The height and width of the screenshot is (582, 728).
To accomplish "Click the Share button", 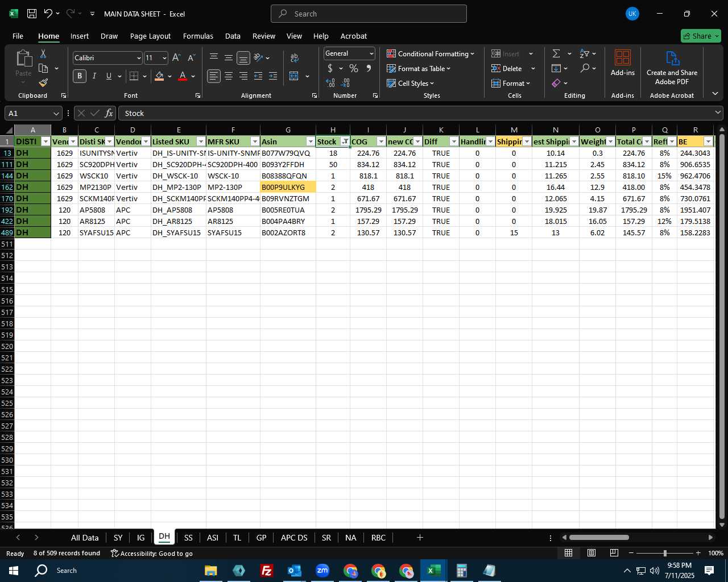I will [x=701, y=36].
